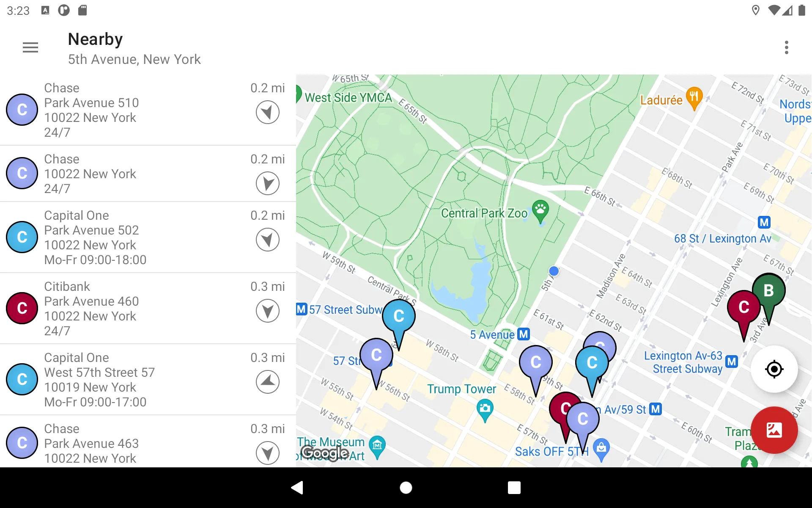Screen dimensions: 812x508
Task: Open the hamburger menu at top left
Action: [x=30, y=47]
